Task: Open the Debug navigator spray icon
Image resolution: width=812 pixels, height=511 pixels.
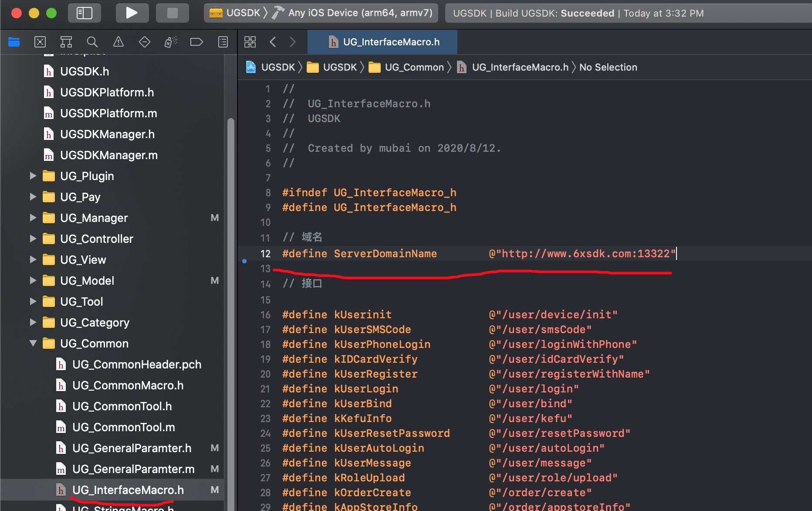Action: point(171,42)
